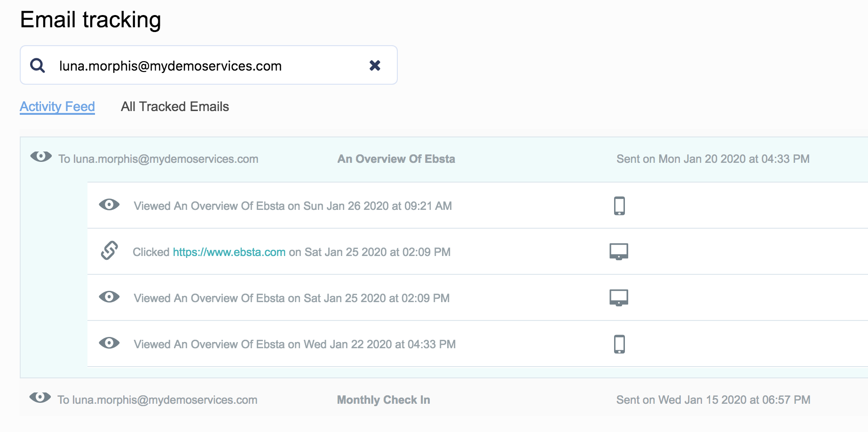Image resolution: width=868 pixels, height=432 pixels.
Task: Collapse the An Overview Of Ebsta email row
Action: 396,159
